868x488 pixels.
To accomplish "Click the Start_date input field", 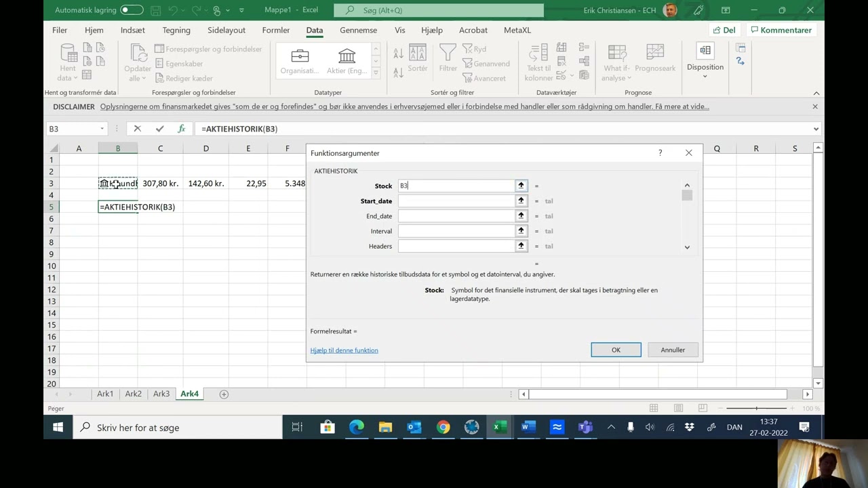I will pos(456,201).
